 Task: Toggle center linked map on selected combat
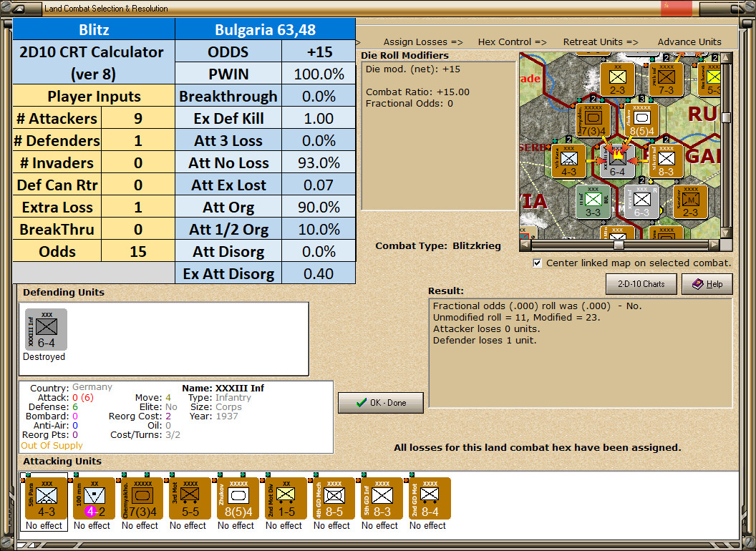coord(537,263)
